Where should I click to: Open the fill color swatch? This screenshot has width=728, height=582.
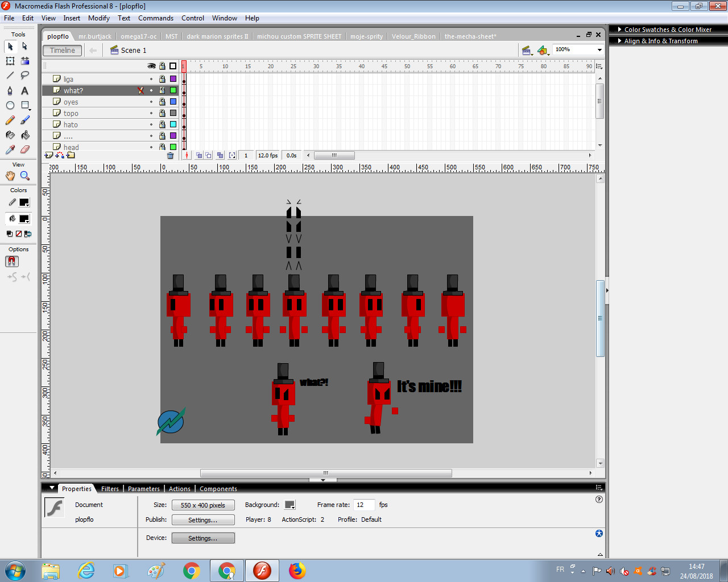point(24,219)
